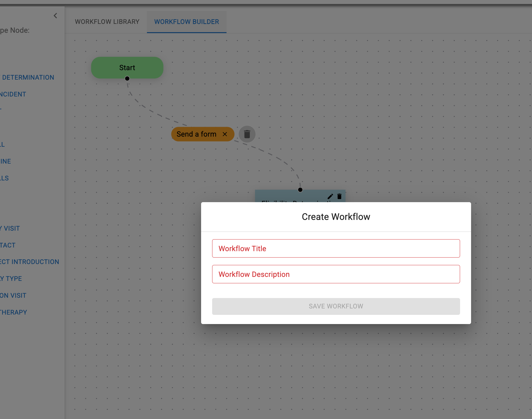532x419 pixels.
Task: Select the Workflow Builder tab
Action: tap(186, 22)
